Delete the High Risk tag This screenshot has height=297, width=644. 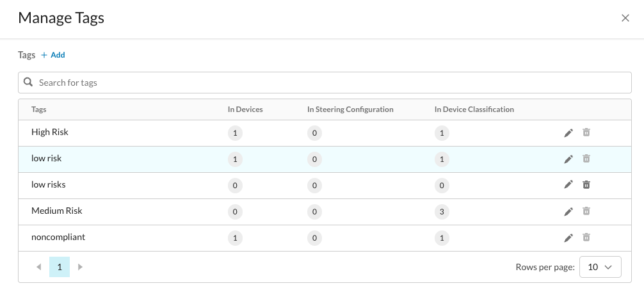click(x=586, y=132)
